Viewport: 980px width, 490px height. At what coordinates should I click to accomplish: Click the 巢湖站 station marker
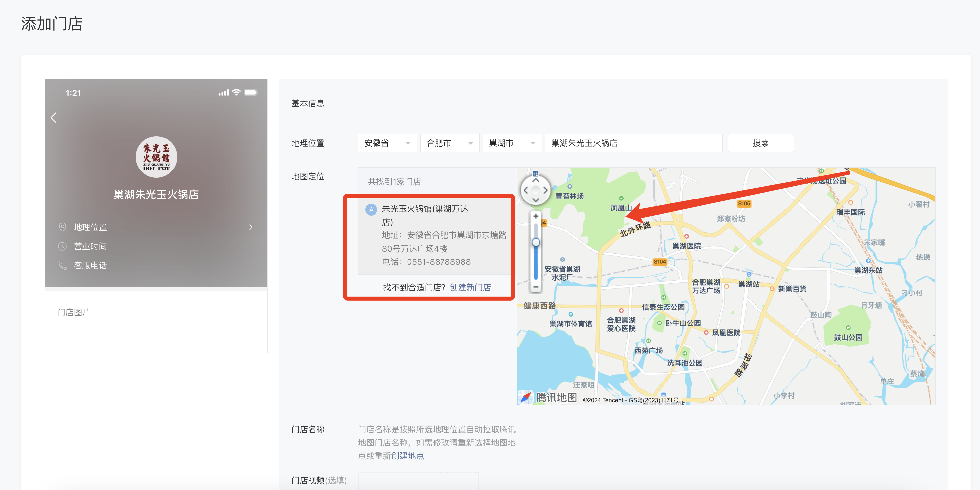[749, 274]
